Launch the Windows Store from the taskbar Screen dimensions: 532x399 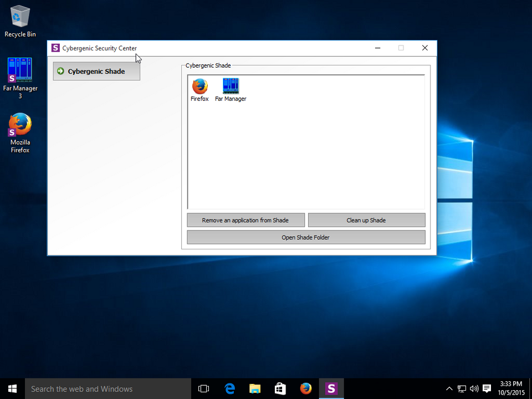click(x=280, y=388)
